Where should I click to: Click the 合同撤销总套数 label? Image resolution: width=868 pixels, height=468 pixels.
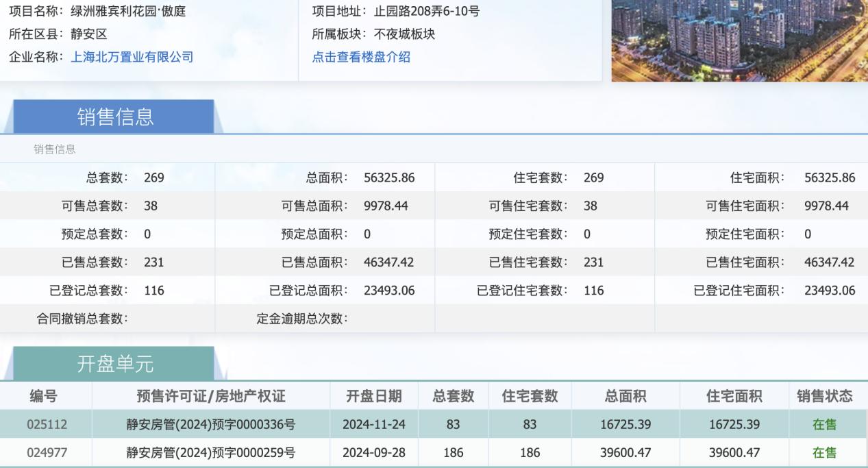[82, 319]
